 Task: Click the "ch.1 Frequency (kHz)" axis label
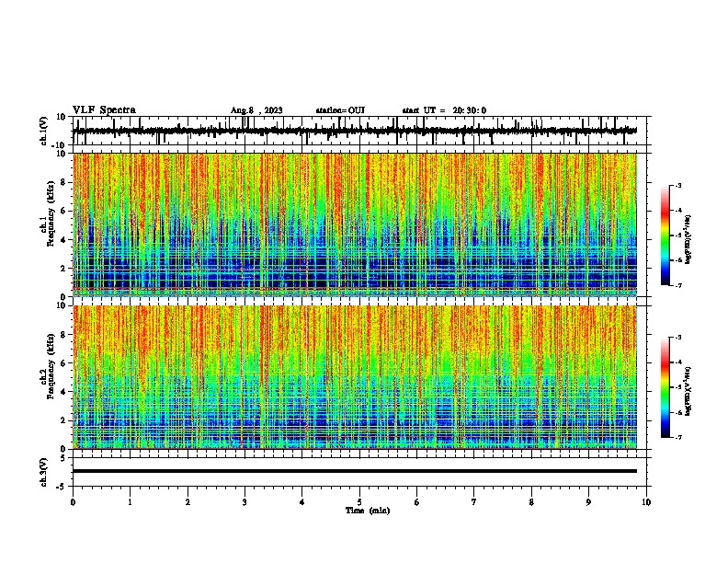coord(47,213)
